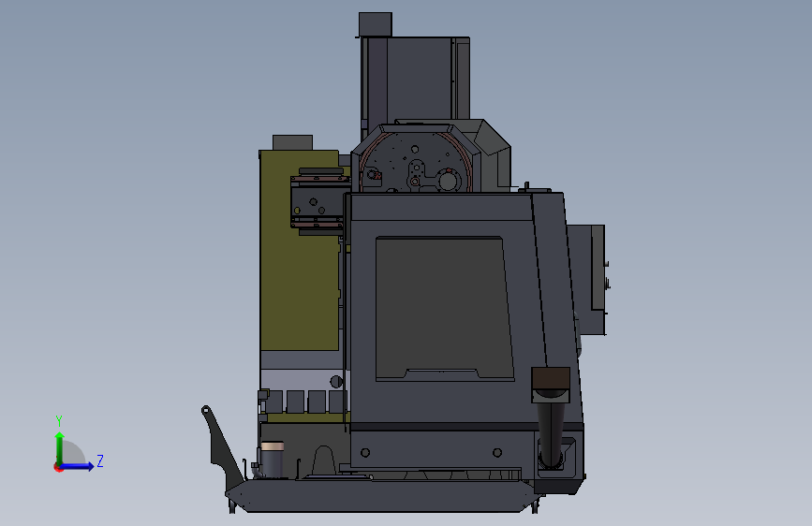Select the small box atop the column
This screenshot has height=526, width=812.
point(376,24)
